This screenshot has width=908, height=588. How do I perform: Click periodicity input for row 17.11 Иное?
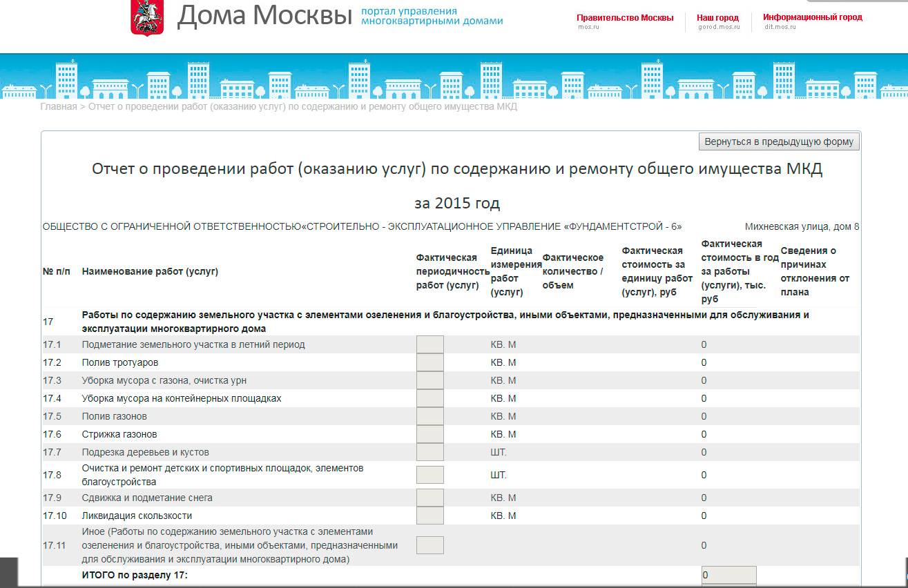pos(429,545)
